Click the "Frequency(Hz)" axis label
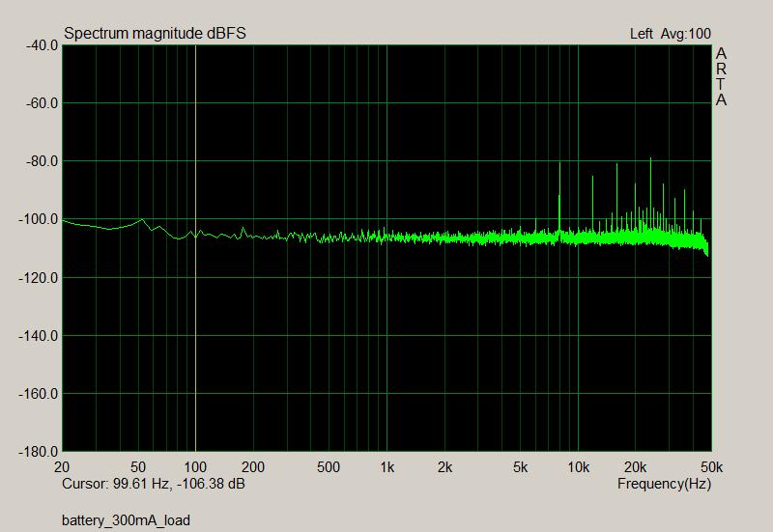Image resolution: width=773 pixels, height=532 pixels. coord(664,483)
